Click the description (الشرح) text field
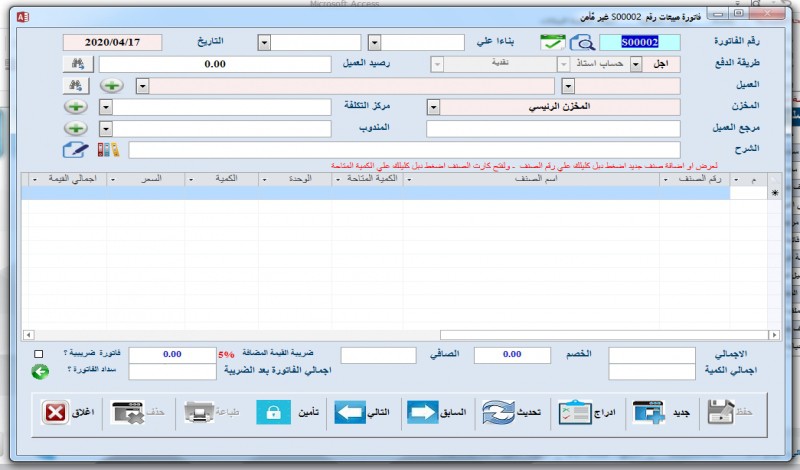The height and width of the screenshot is (470, 800). click(x=404, y=150)
